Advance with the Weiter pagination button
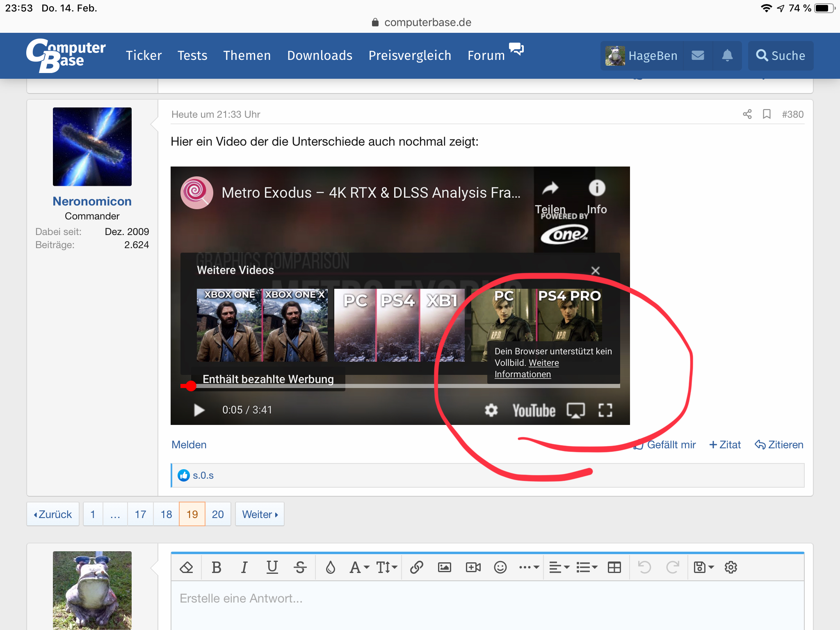Viewport: 840px width, 630px height. point(260,514)
